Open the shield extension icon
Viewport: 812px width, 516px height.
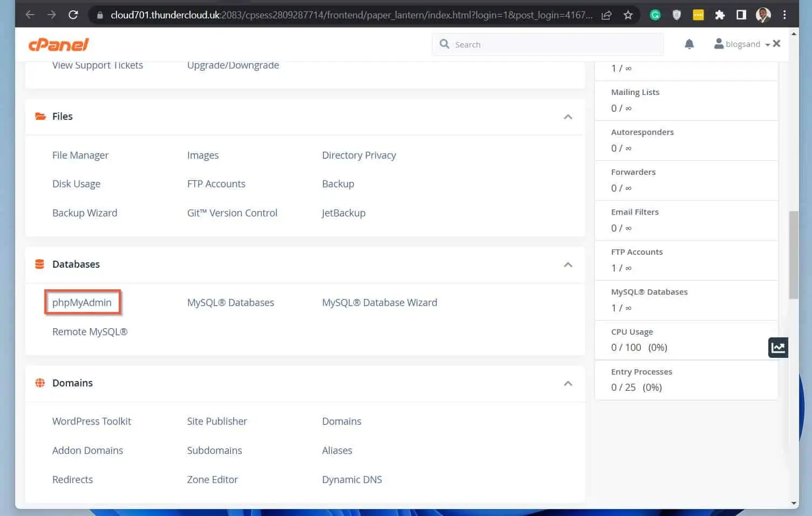coord(677,15)
